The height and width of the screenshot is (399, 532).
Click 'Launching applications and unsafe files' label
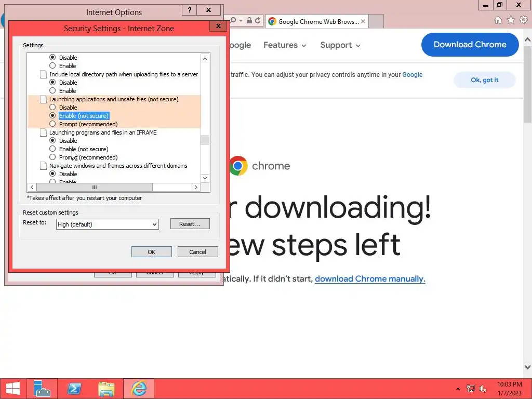(x=114, y=99)
